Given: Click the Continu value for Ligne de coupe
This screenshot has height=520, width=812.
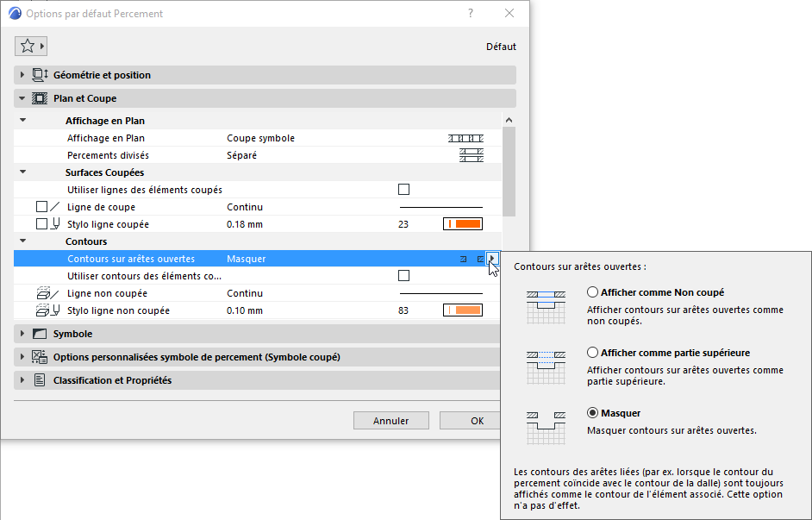Looking at the screenshot, I should point(245,207).
